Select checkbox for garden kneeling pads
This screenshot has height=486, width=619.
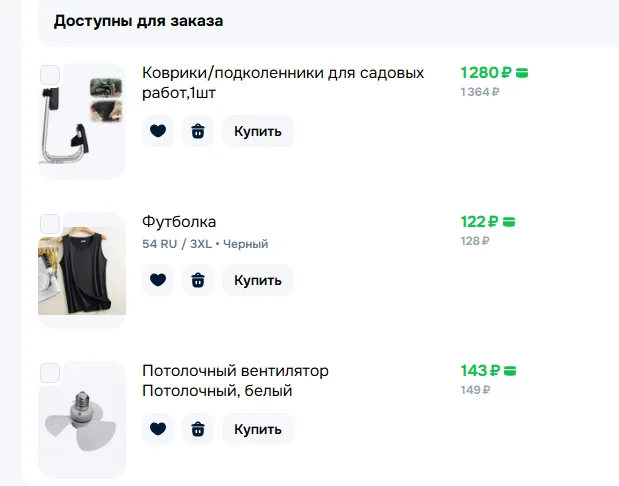(50, 75)
